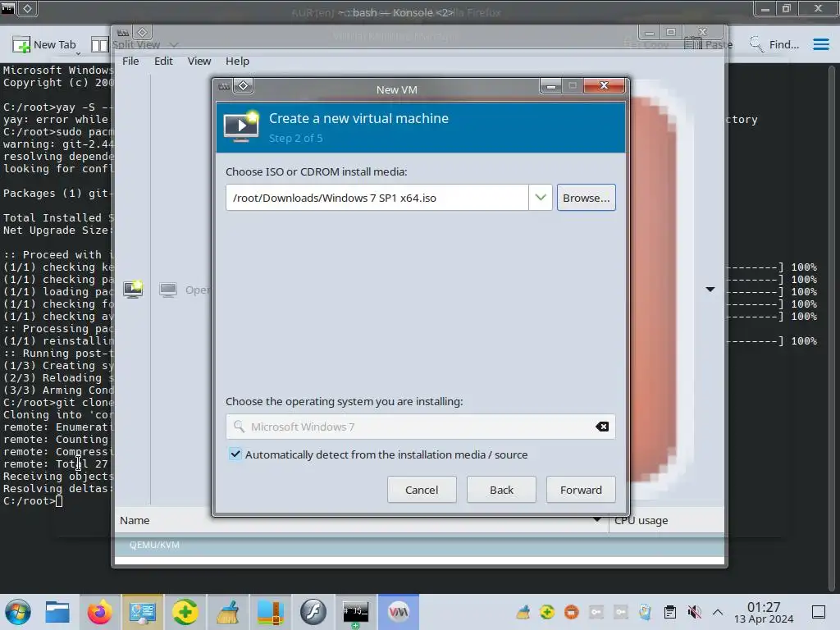Open the clock showing 01:27
Image resolution: width=840 pixels, height=630 pixels.
(764, 612)
